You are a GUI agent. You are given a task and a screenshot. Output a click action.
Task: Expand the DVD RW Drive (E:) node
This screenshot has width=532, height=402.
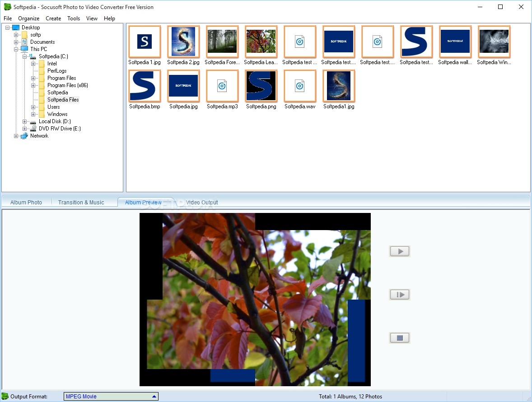[24, 129]
